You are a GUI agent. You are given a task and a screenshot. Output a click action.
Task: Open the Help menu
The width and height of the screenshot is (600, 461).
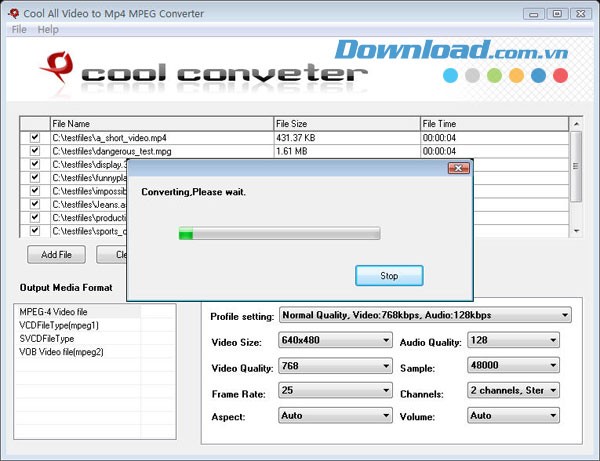click(x=48, y=30)
